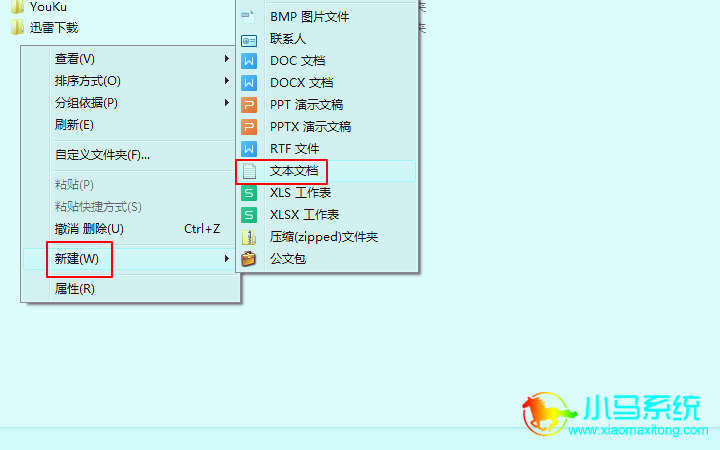Choose 自定义文件夹(F)... entry
Screen dimensions: 720x450
tap(129, 155)
